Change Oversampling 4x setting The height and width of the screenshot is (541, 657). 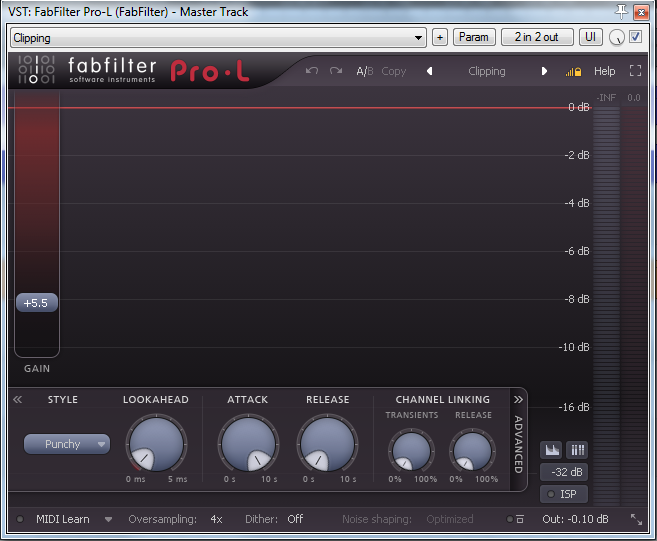pyautogui.click(x=216, y=519)
